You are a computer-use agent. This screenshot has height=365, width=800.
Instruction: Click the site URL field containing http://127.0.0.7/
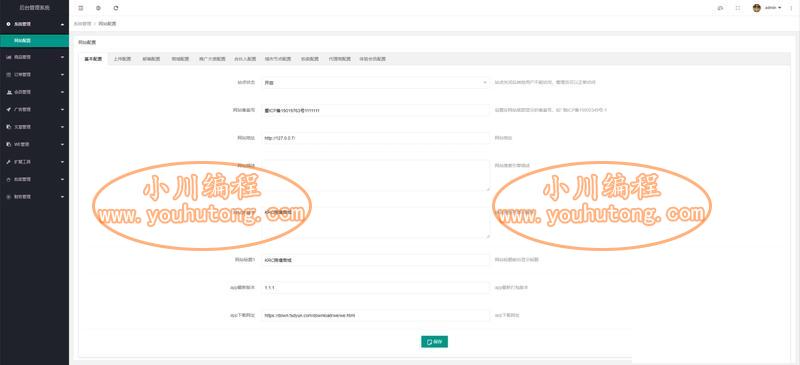(376, 138)
